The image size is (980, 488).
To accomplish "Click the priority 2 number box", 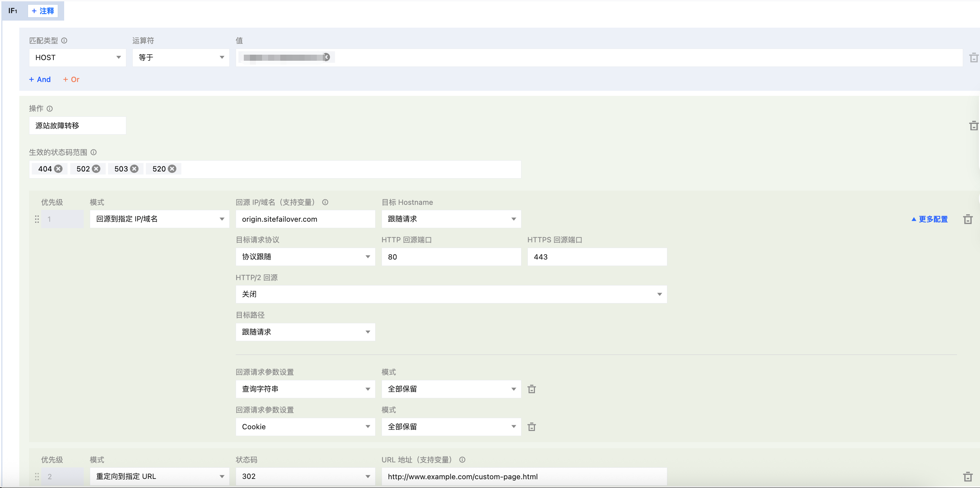I will coord(62,477).
